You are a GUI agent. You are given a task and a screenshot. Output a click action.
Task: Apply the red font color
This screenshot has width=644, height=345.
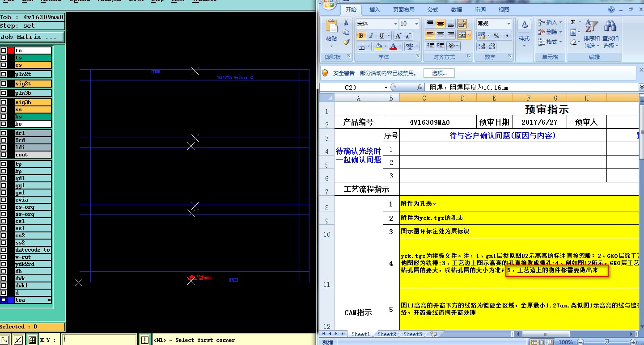[393, 46]
